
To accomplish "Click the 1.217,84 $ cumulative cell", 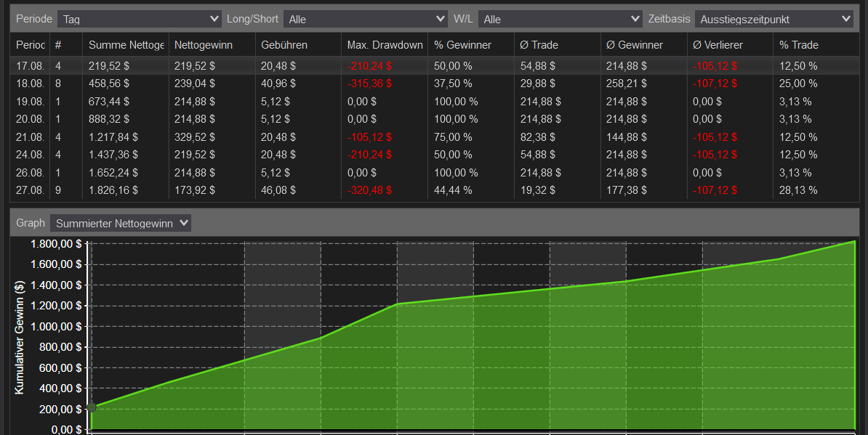I will tap(113, 137).
